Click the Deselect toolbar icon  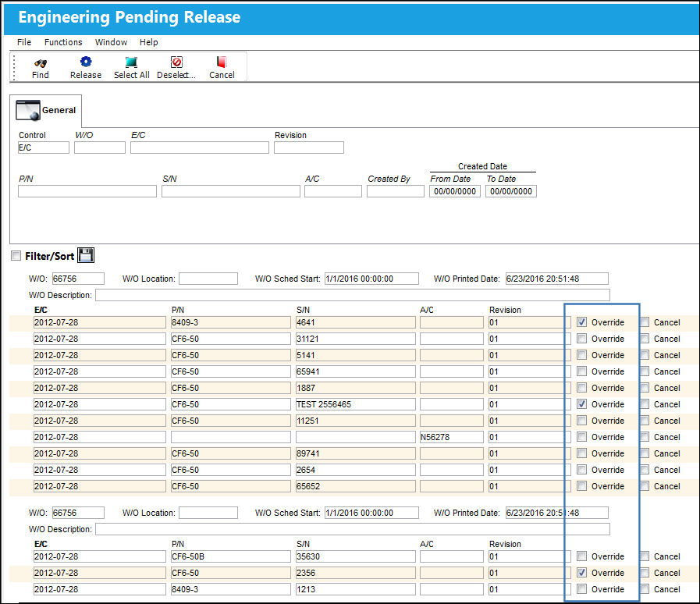point(177,62)
